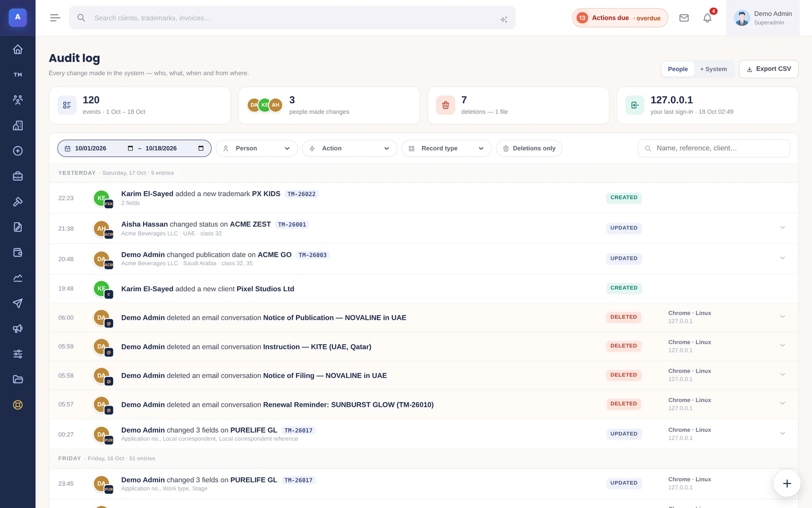The height and width of the screenshot is (508, 812).
Task: Click the Export CSV button
Action: pos(769,69)
